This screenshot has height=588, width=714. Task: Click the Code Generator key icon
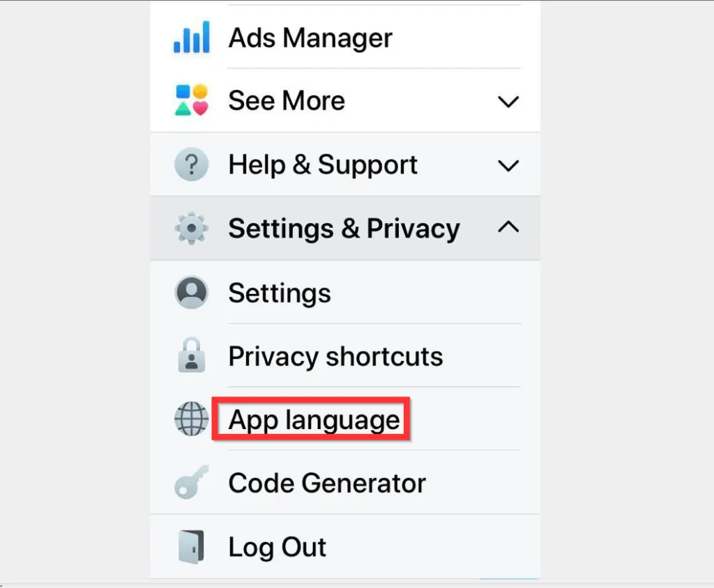[x=191, y=483]
